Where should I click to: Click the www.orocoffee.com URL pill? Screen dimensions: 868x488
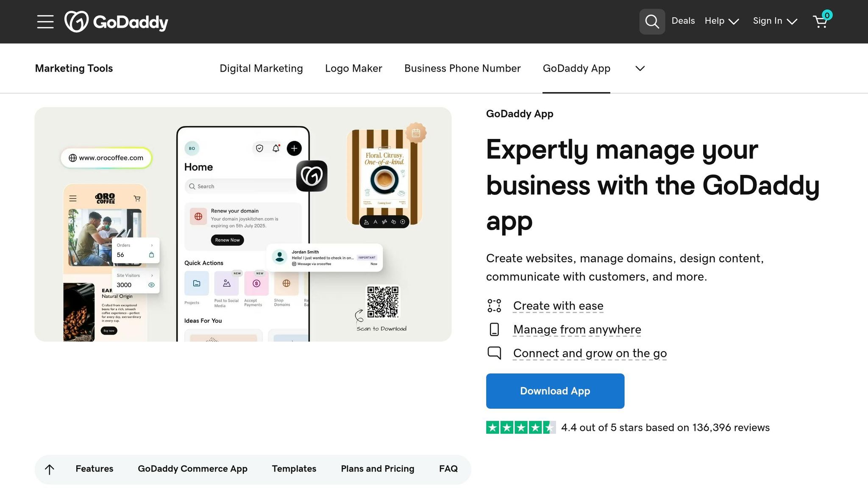pyautogui.click(x=106, y=158)
